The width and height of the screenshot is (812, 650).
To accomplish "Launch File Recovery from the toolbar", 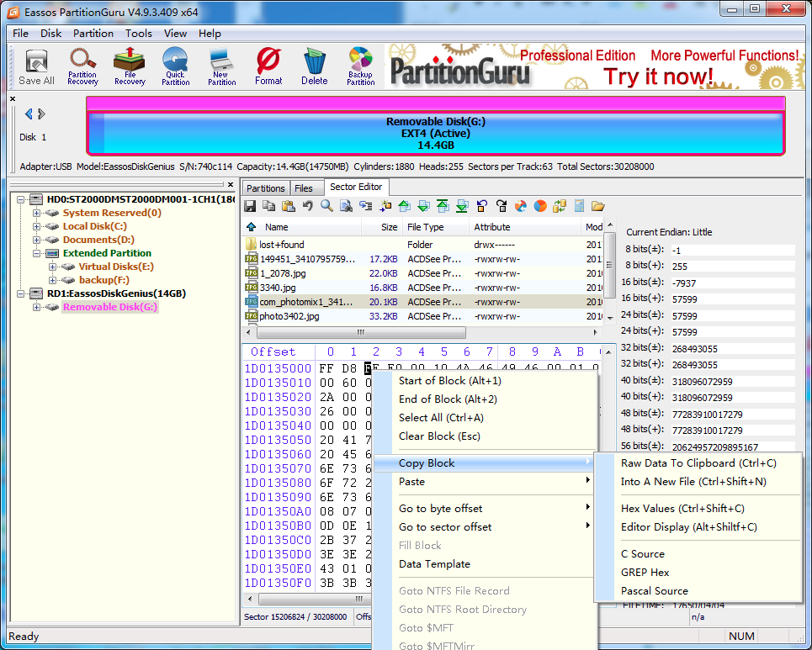I will pos(130,66).
